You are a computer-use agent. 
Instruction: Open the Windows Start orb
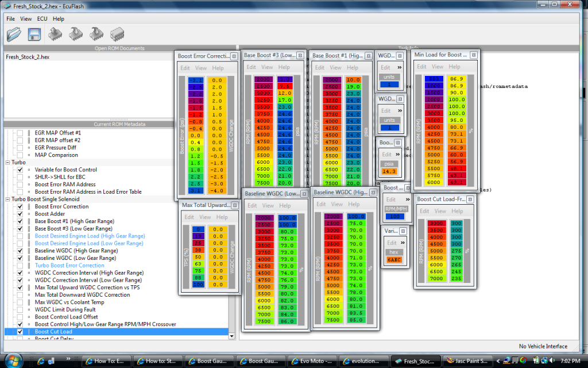point(14,361)
